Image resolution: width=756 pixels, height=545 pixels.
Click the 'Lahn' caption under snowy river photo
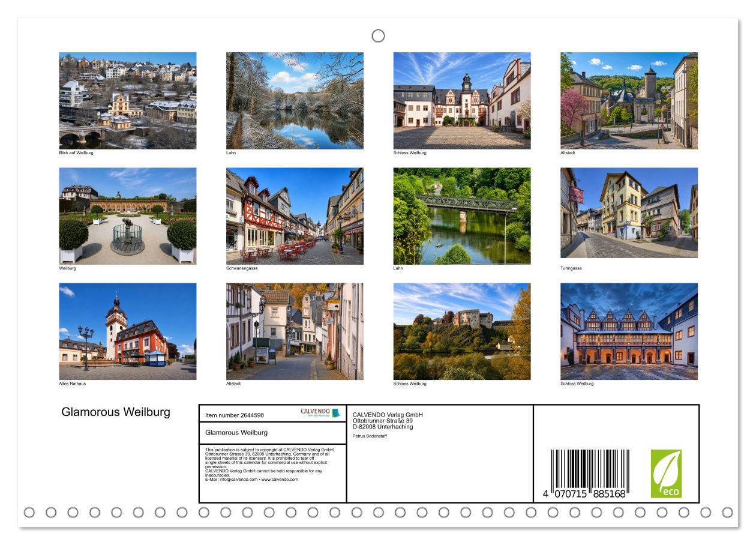(x=231, y=153)
